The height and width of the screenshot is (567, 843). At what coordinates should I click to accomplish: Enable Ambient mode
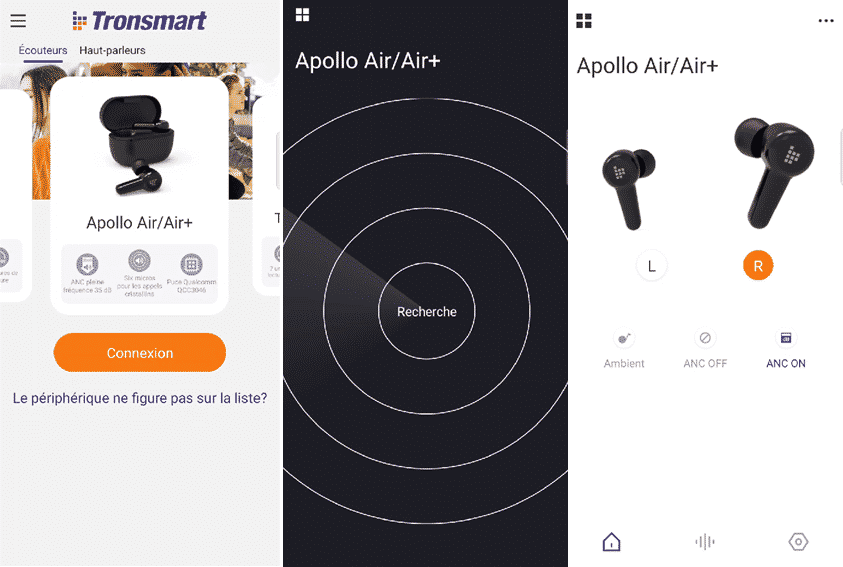pos(624,349)
